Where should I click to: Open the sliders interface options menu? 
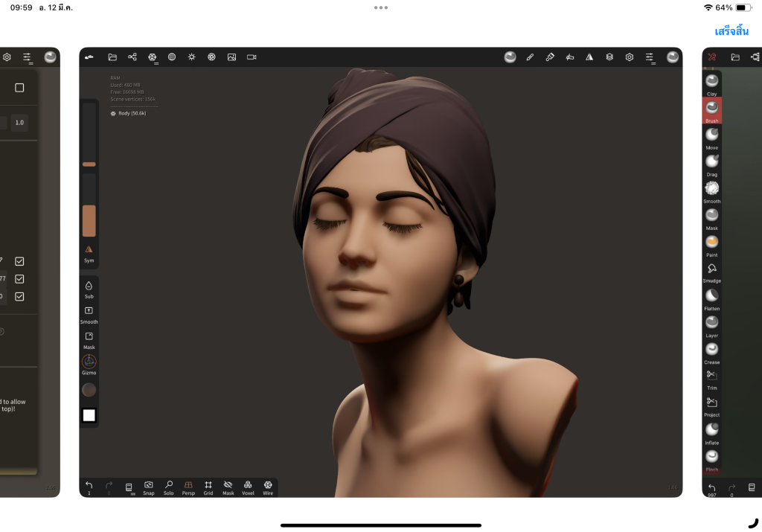pyautogui.click(x=650, y=57)
